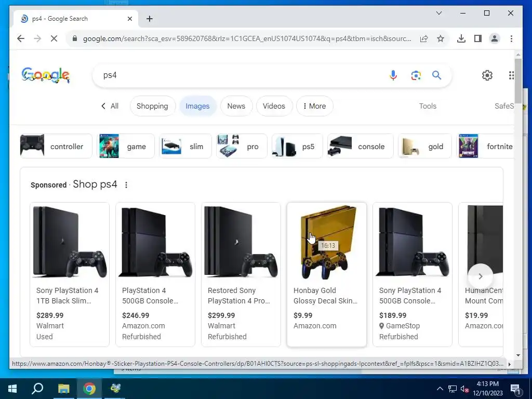Show hidden system tray icons
Image resolution: width=532 pixels, height=399 pixels.
point(440,389)
